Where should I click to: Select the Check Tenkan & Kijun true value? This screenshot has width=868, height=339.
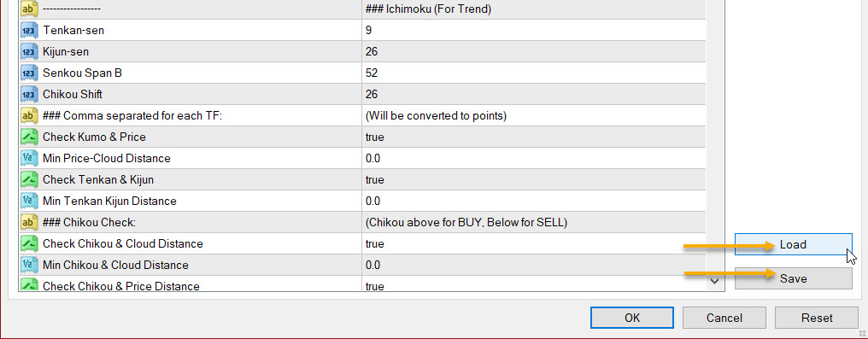[x=534, y=179]
